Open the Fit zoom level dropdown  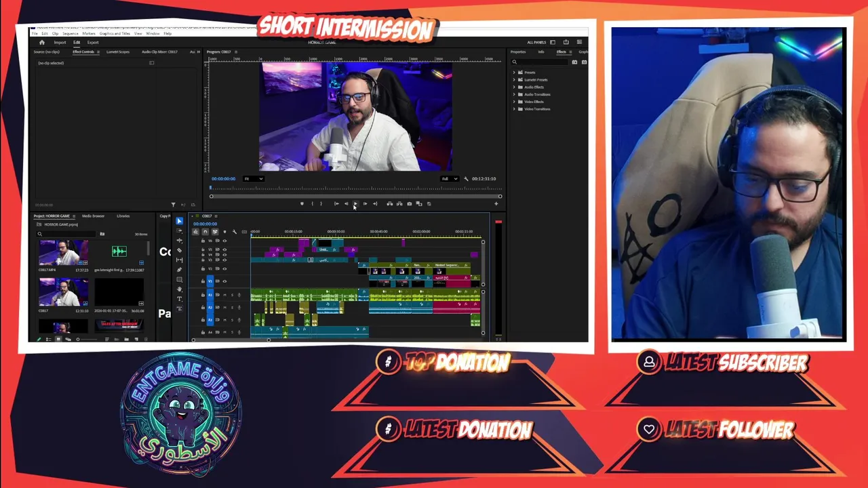pos(253,179)
